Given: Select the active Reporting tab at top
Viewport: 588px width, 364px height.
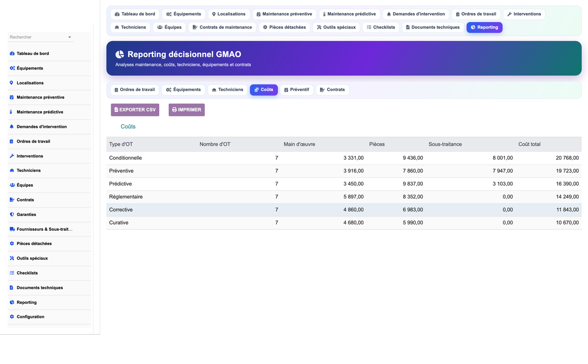Looking at the screenshot, I should 484,27.
